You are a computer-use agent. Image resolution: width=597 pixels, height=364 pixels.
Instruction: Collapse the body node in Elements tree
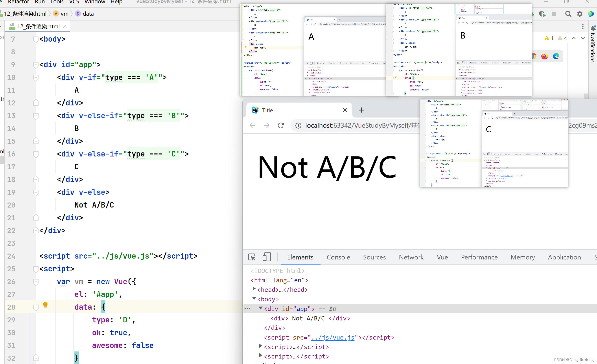254,298
